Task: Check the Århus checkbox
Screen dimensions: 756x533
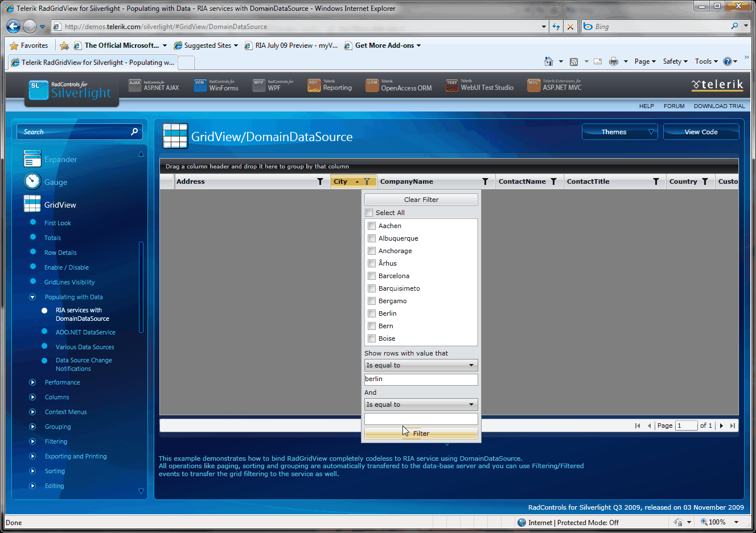Action: tap(372, 263)
